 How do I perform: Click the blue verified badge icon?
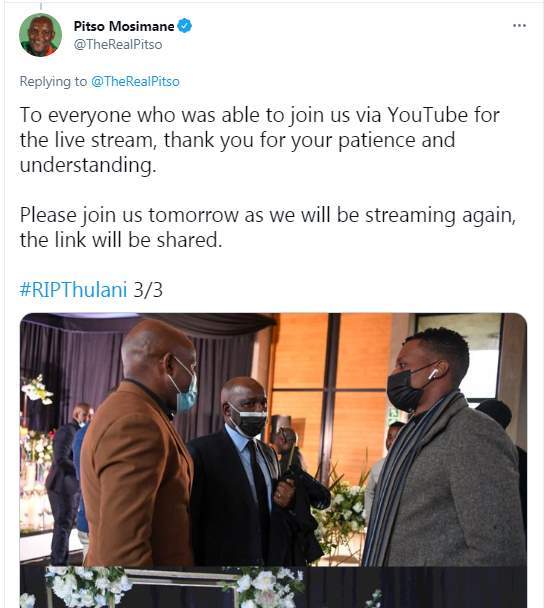tap(185, 26)
